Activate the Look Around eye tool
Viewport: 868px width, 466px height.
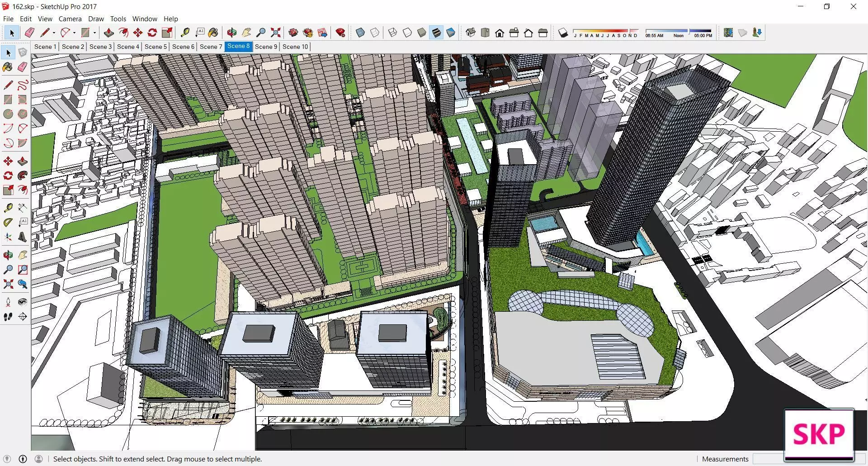pyautogui.click(x=23, y=302)
